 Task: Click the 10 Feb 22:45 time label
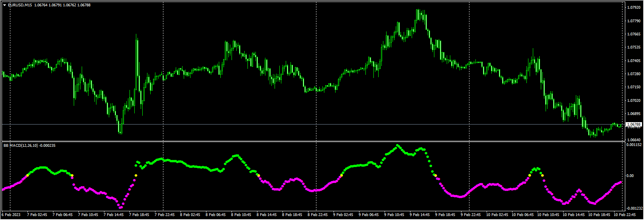point(624,215)
